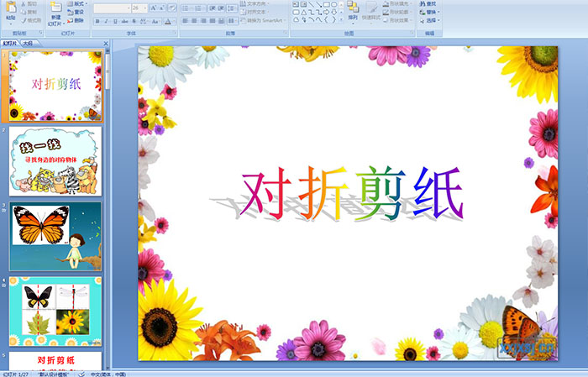Screen dimensions: 588x377
Task: Click the New Slide (新建幻灯片) icon
Action: (56, 7)
